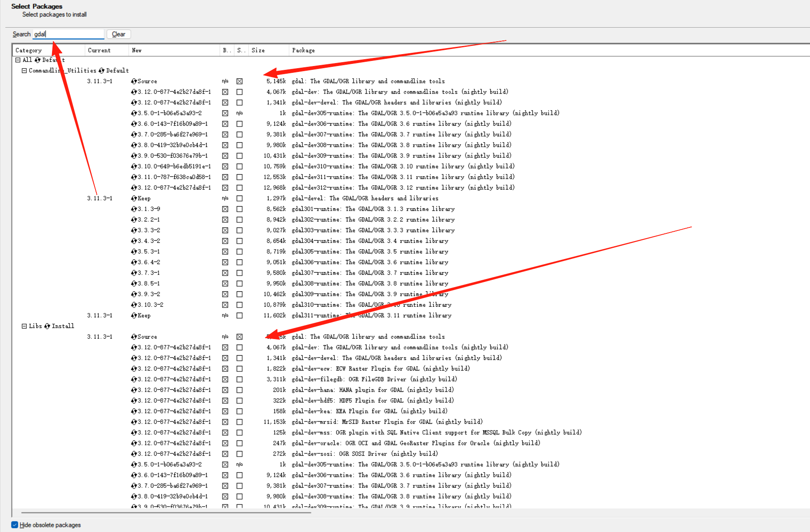The height and width of the screenshot is (532, 810).
Task: Tick source checkbox for gdal-dev312-runtime
Action: click(x=240, y=188)
